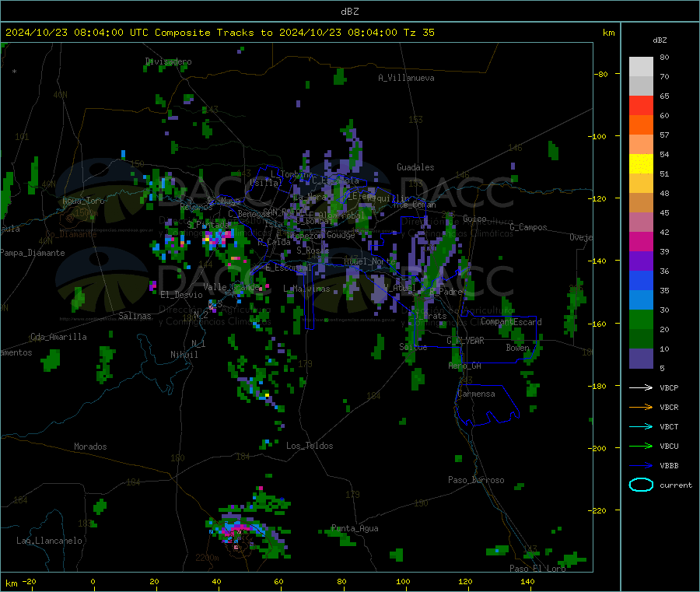
Task: Pick the magenta 42 dBZ color swatch
Action: [641, 241]
